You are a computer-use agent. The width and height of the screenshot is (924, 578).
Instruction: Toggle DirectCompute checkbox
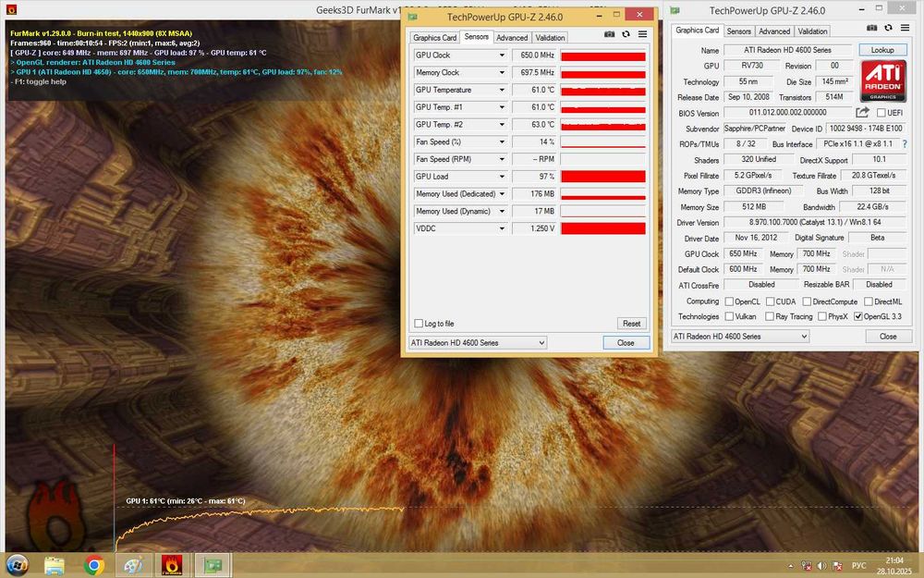(807, 301)
